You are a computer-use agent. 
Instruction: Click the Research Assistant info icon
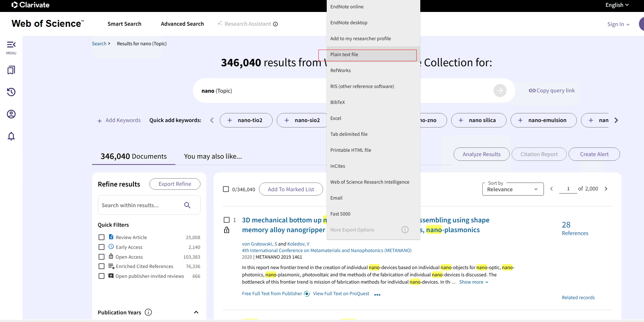pyautogui.click(x=276, y=24)
